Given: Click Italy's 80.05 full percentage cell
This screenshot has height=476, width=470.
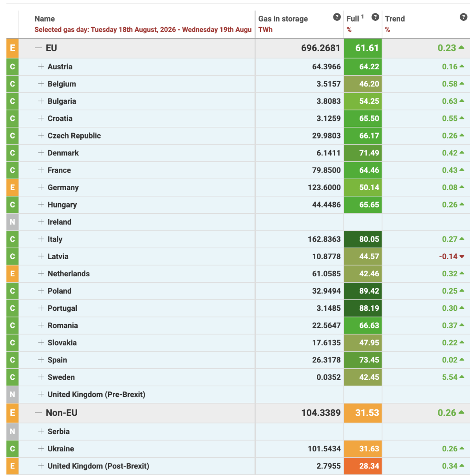Looking at the screenshot, I should 363,239.
